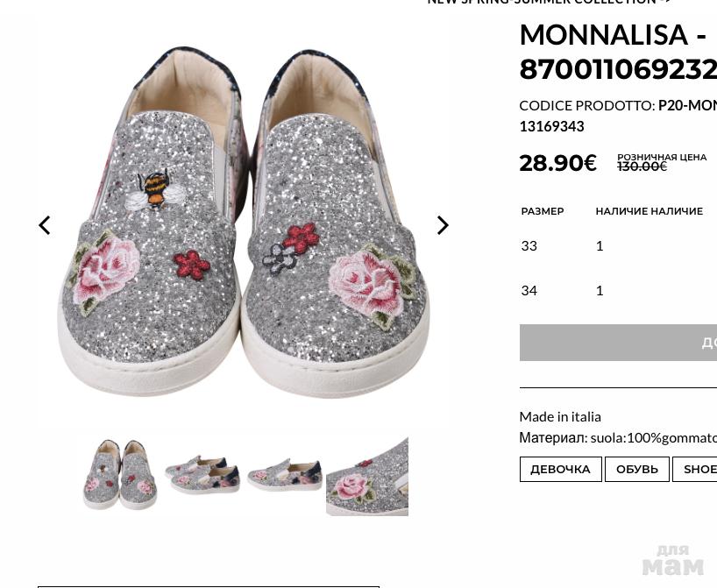Select size 33 row
This screenshot has width=717, height=588.
point(529,245)
